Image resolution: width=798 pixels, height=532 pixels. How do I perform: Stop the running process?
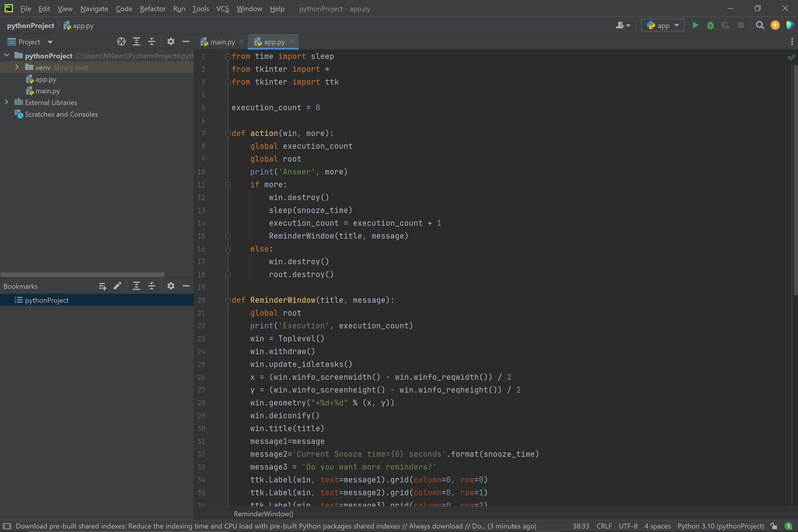click(x=741, y=25)
